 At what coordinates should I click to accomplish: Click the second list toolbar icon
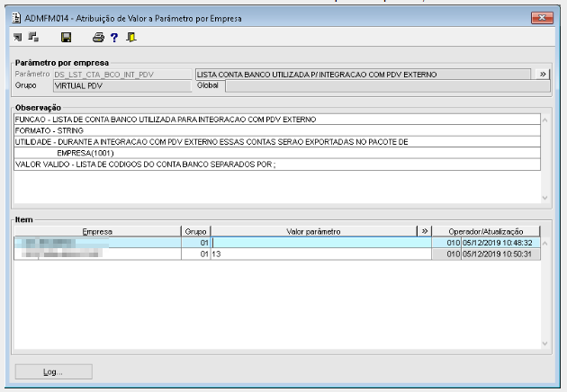(33, 37)
